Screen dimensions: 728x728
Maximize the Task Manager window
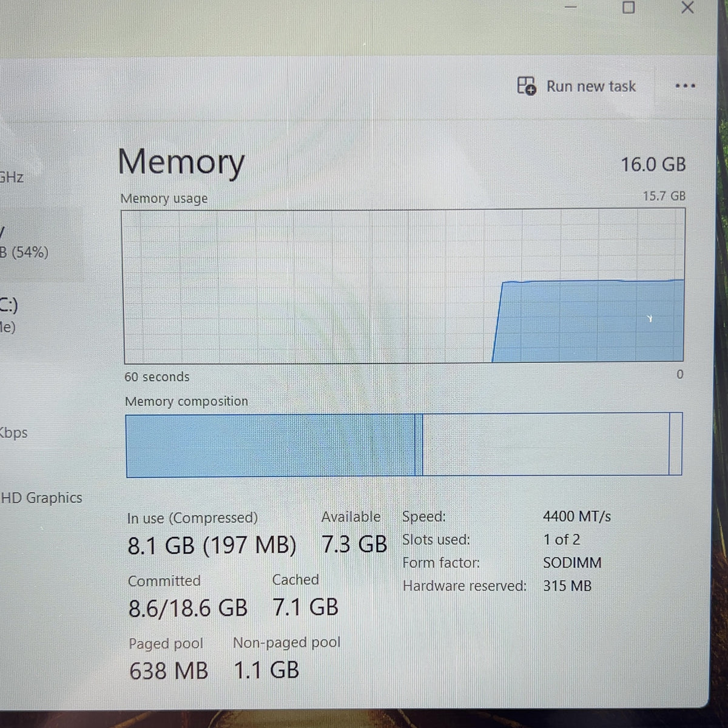click(629, 7)
